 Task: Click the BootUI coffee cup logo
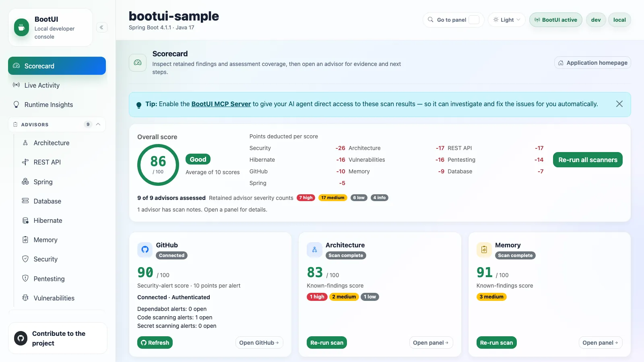(21, 27)
